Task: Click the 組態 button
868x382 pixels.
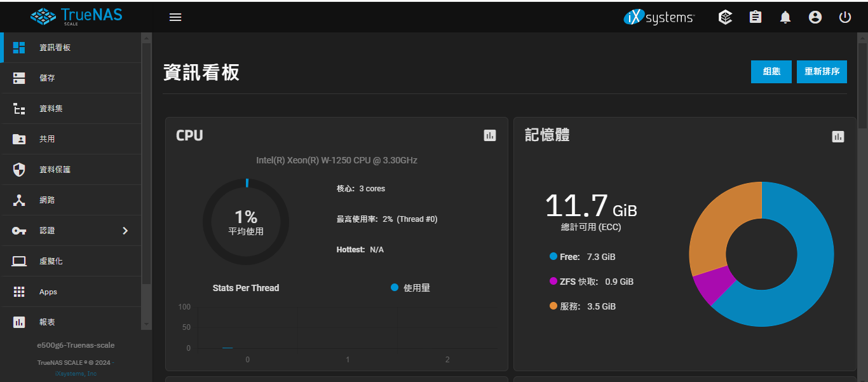Action: click(771, 72)
